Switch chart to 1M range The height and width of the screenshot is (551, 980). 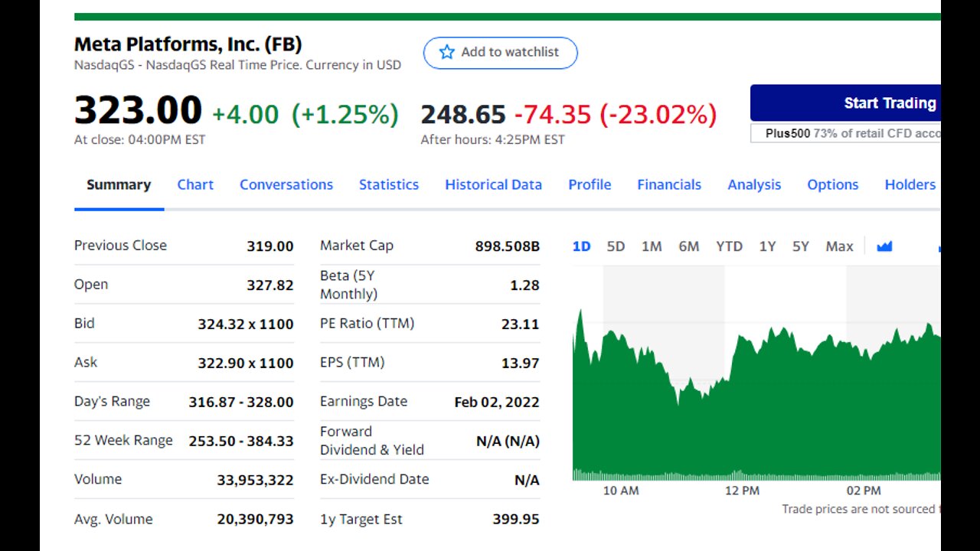pyautogui.click(x=652, y=246)
